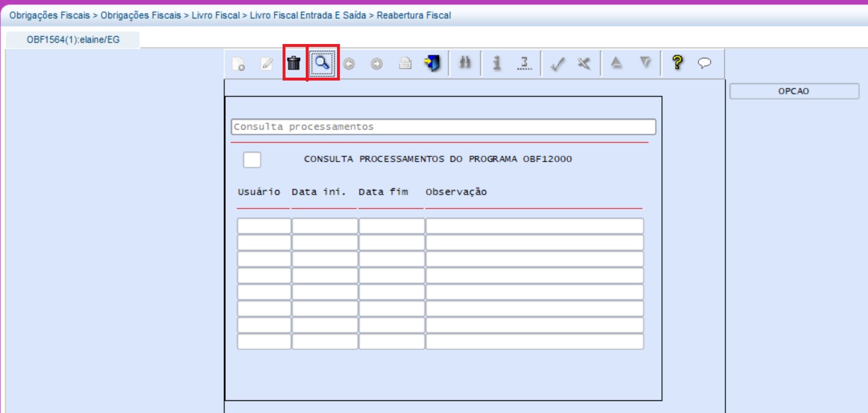868x413 pixels.
Task: Go to previous record with left arrow icon
Action: pyautogui.click(x=349, y=64)
